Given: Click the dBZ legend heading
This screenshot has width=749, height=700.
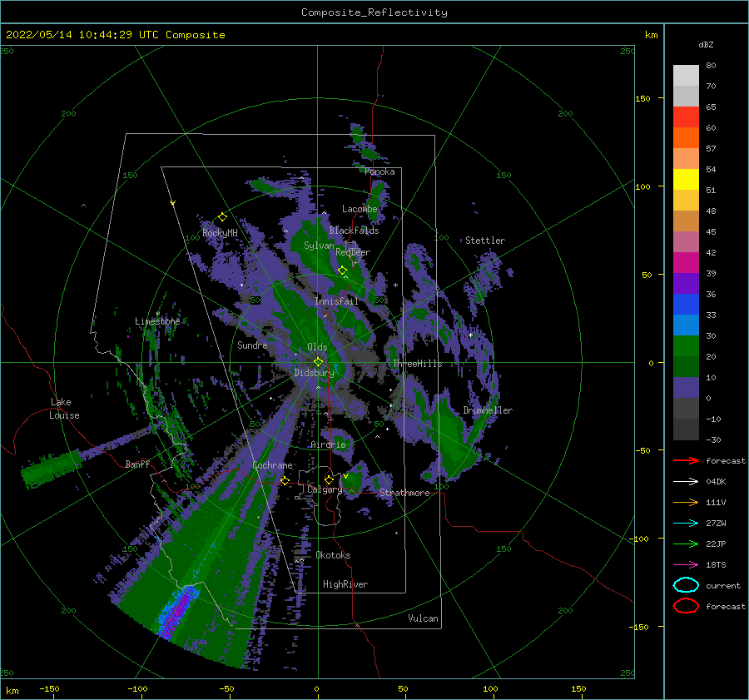Looking at the screenshot, I should (706, 44).
